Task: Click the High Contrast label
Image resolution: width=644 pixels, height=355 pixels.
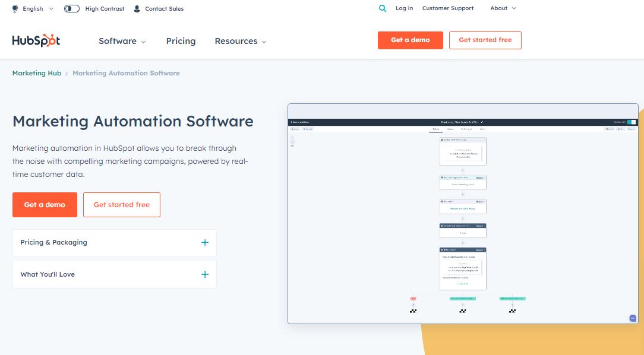Action: [105, 9]
